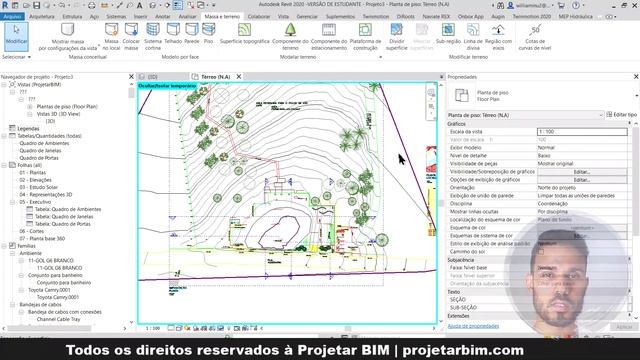Viewport: 640px width, 360px height.
Task: Select the Piso by face tool
Action: tap(209, 33)
